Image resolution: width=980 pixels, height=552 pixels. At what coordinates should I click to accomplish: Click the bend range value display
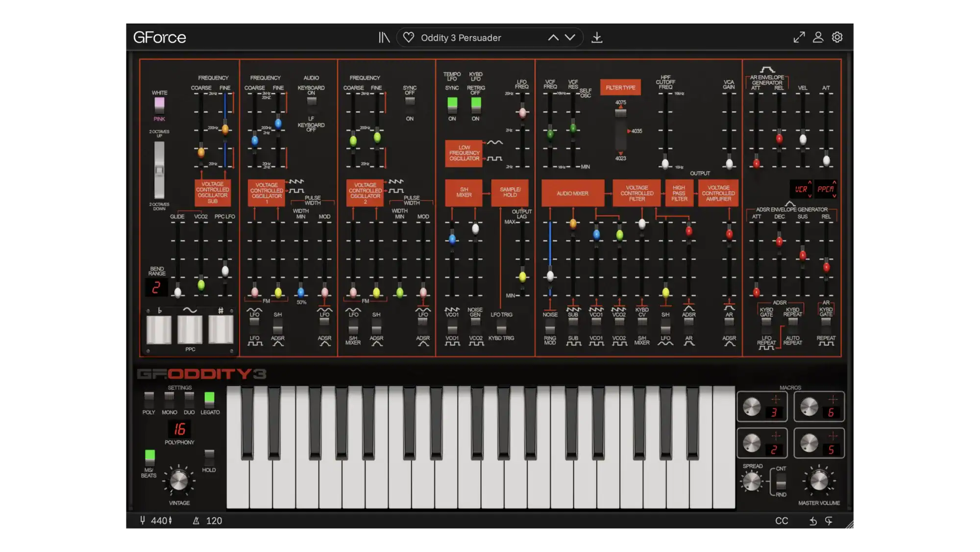[156, 288]
